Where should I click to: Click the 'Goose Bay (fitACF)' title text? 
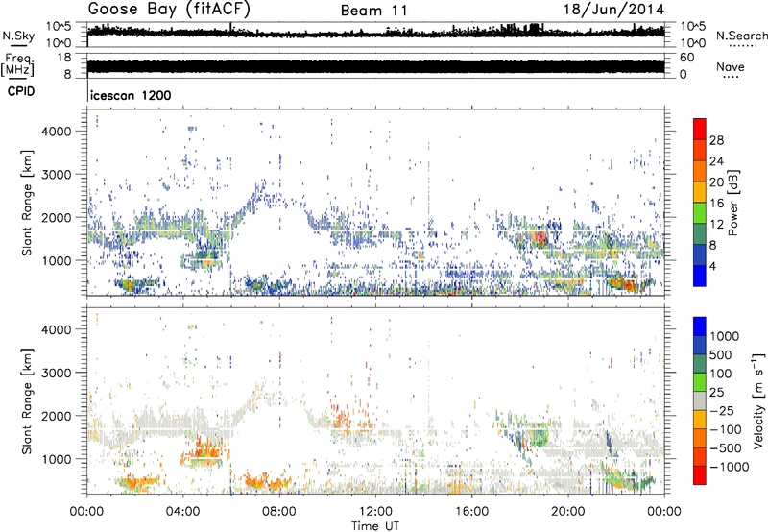169,10
